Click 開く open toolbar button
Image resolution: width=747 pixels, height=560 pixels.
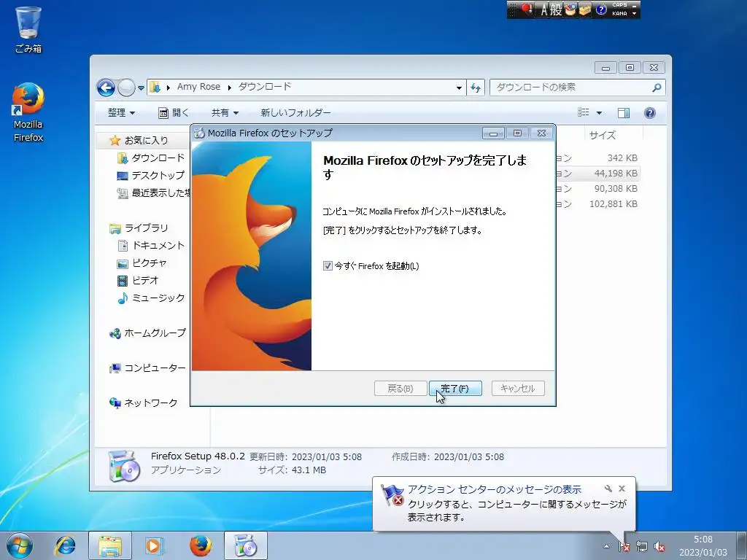tap(174, 113)
